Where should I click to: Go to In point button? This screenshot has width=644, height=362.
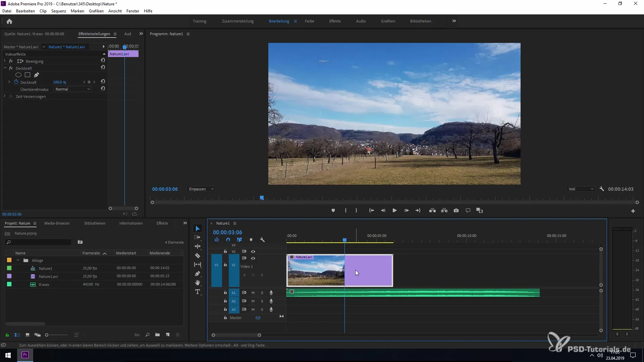pos(371,210)
